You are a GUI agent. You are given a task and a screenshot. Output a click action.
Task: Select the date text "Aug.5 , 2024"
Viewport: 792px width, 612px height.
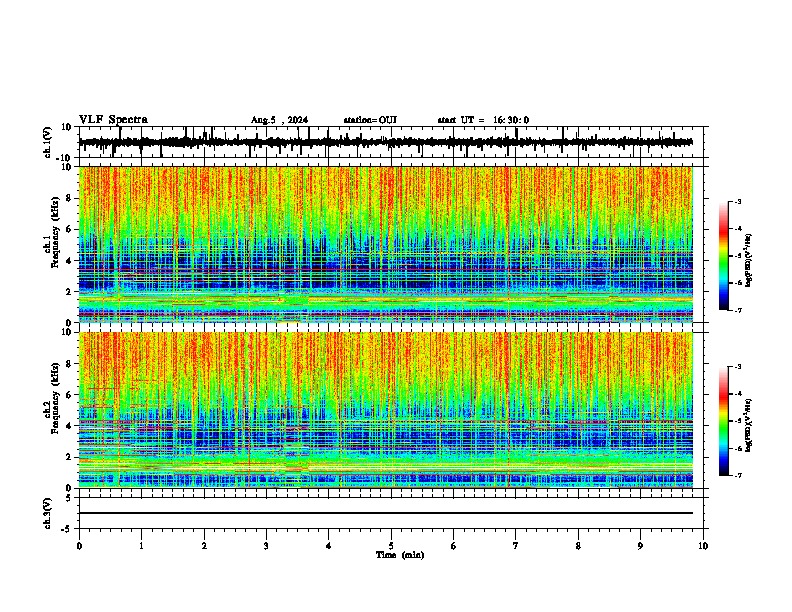[x=279, y=120]
